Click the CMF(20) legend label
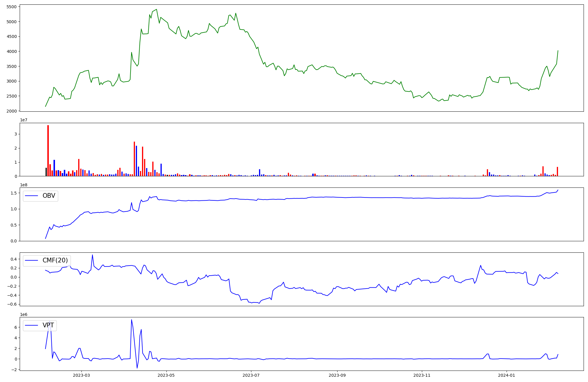The width and height of the screenshot is (588, 382). coord(55,260)
